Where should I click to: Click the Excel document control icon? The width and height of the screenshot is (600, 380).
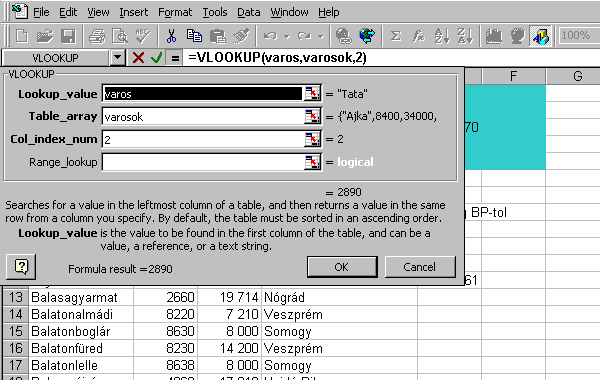click(x=19, y=11)
